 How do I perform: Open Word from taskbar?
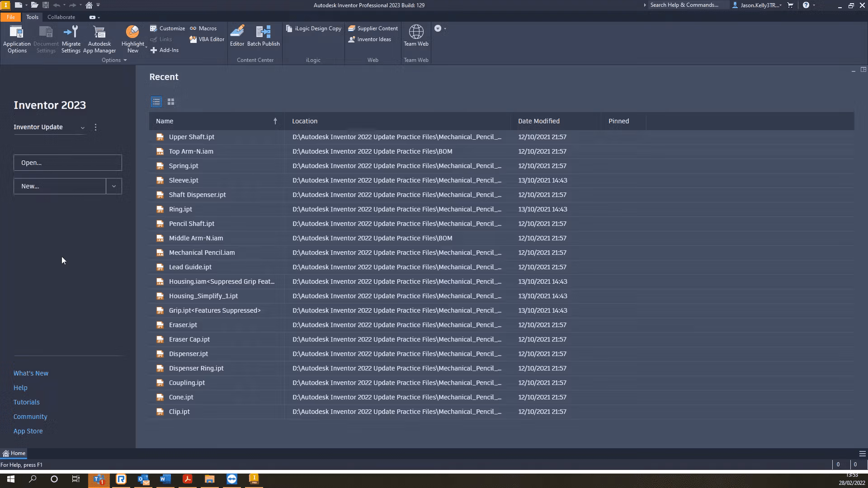[x=165, y=479]
